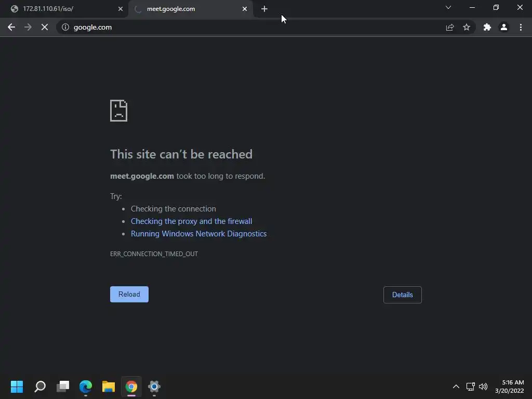The height and width of the screenshot is (399, 532).
Task: Open File Explorer from taskbar
Action: [x=109, y=386]
